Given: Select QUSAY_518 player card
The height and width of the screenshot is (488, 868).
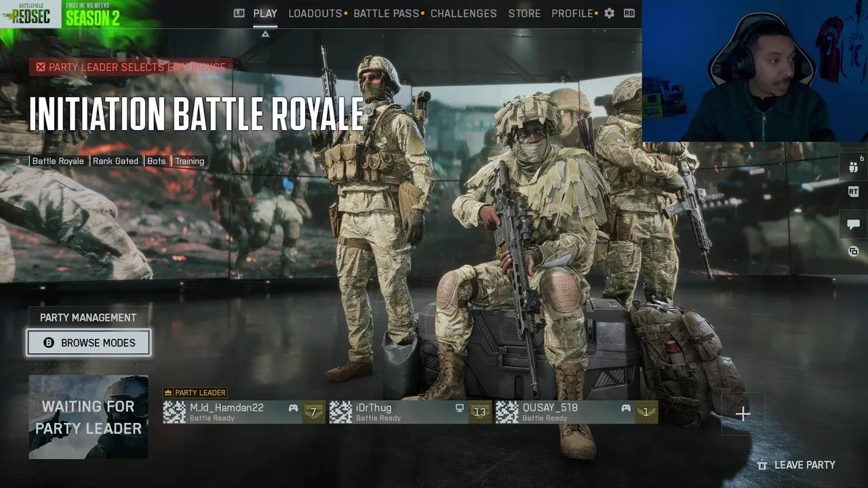Looking at the screenshot, I should click(576, 412).
